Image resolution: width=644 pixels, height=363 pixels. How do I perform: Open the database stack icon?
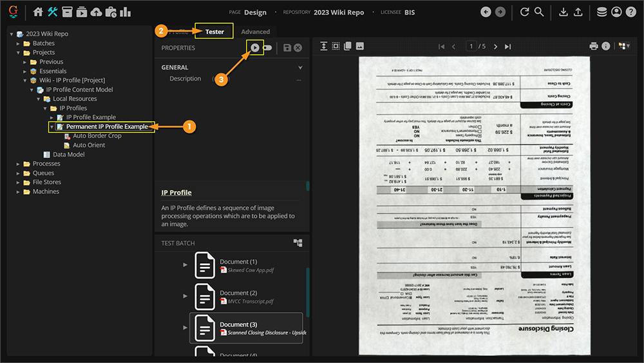pos(601,12)
